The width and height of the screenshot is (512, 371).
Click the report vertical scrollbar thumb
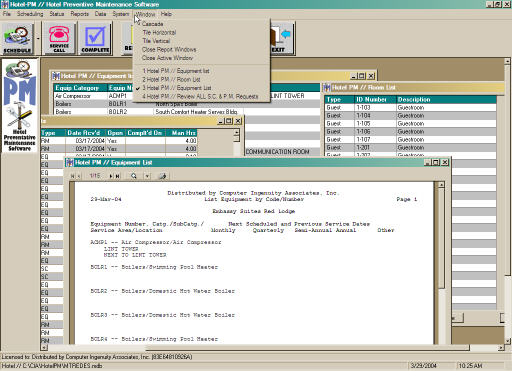point(441,238)
